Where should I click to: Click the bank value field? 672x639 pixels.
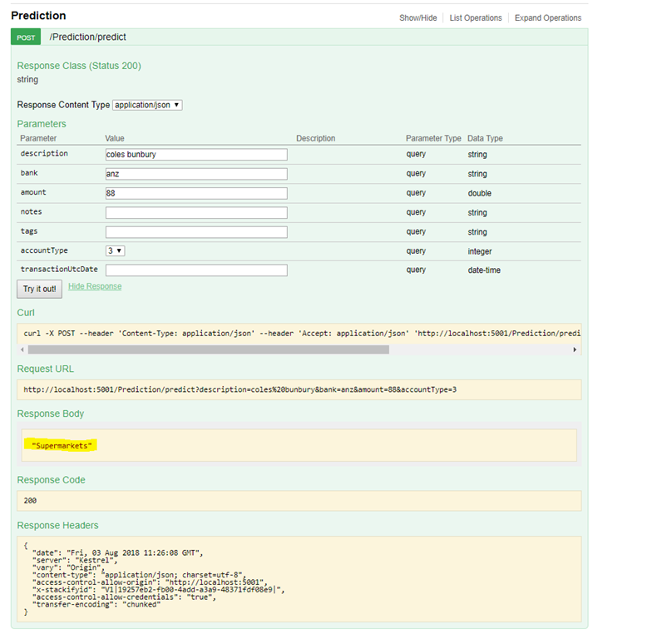click(x=196, y=174)
